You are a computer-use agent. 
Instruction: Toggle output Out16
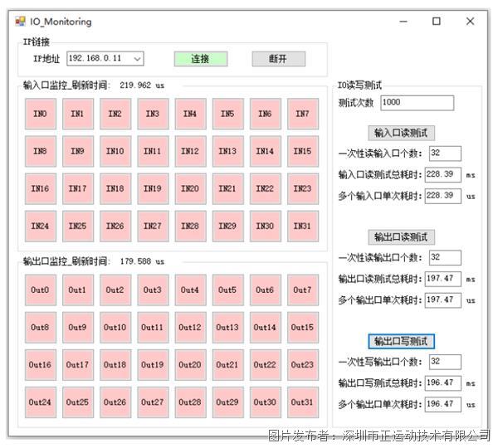41,365
